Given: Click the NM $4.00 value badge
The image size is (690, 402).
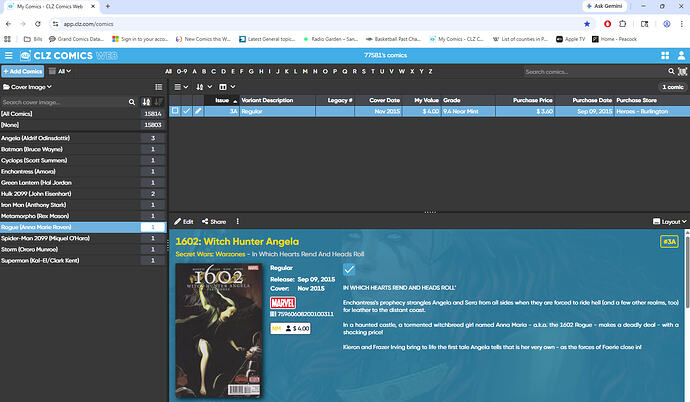Looking at the screenshot, I should [290, 328].
